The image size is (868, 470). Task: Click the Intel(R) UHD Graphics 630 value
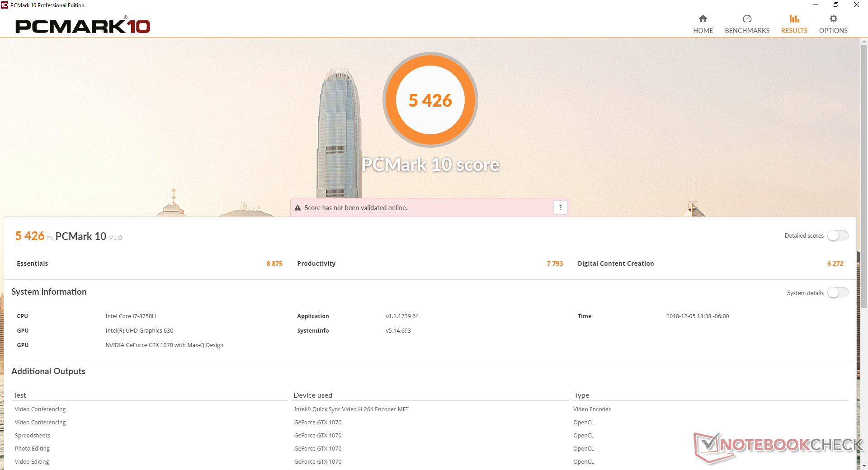[x=139, y=331]
